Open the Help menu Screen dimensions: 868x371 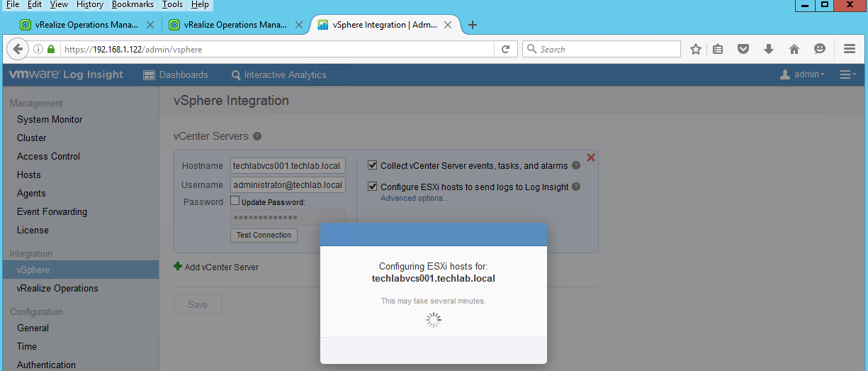coord(200,4)
